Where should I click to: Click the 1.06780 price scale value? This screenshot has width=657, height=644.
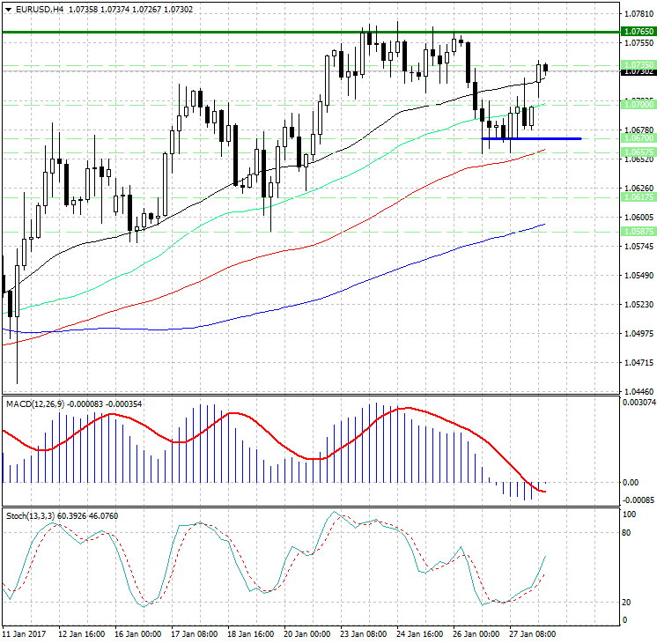point(639,130)
